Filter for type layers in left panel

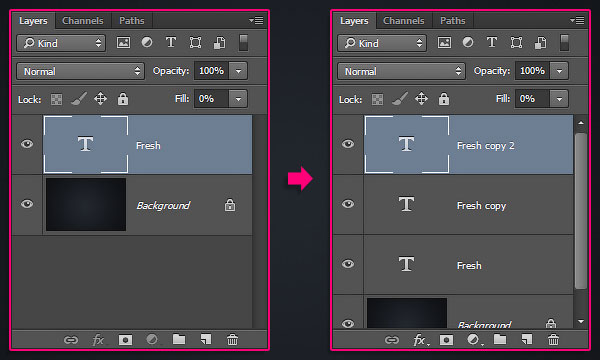[171, 42]
